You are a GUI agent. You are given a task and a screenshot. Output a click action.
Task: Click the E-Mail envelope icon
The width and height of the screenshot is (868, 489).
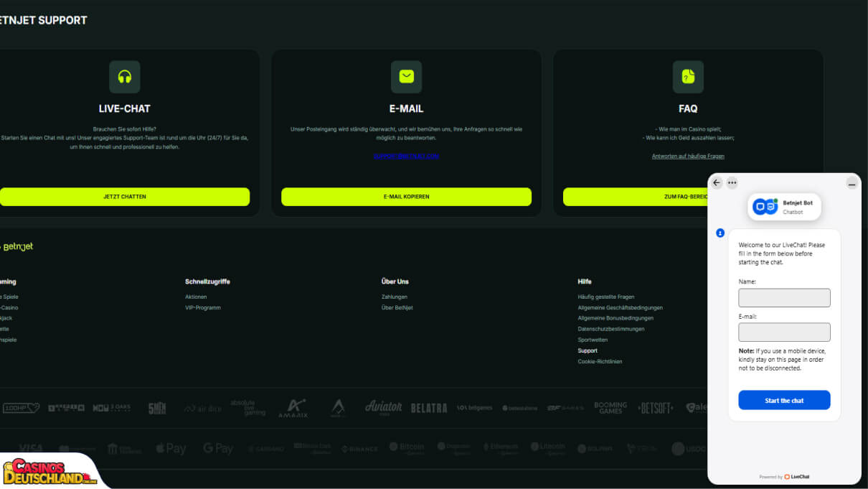[x=407, y=77]
